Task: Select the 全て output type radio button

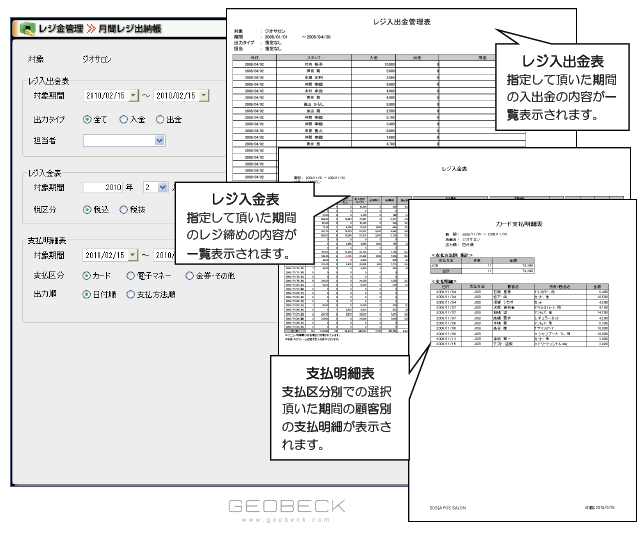Action: point(88,119)
